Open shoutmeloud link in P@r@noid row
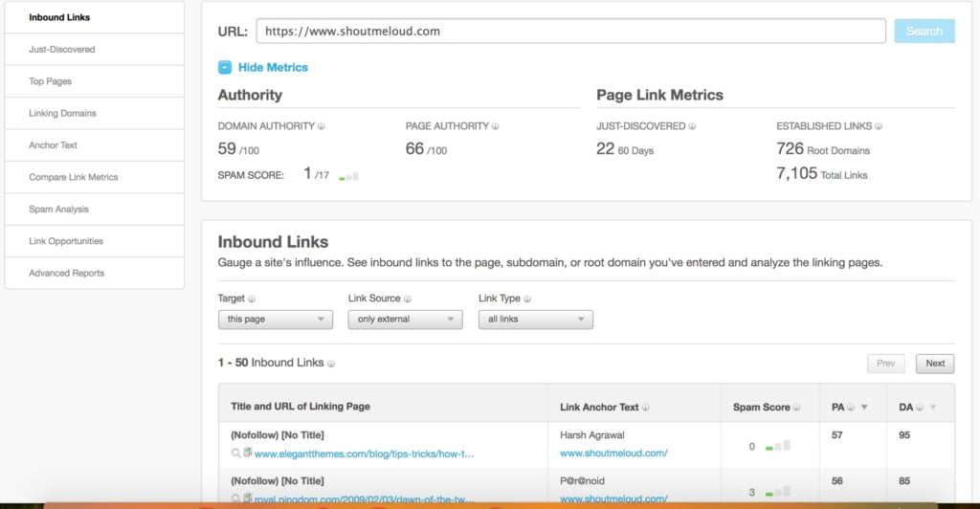The width and height of the screenshot is (980, 509). [613, 498]
